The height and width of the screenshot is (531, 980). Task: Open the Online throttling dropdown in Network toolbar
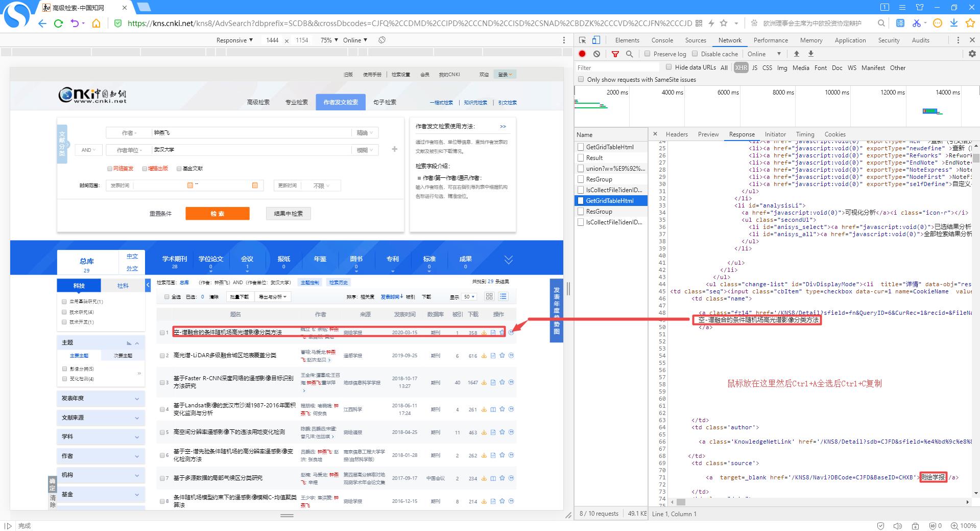pyautogui.click(x=764, y=54)
